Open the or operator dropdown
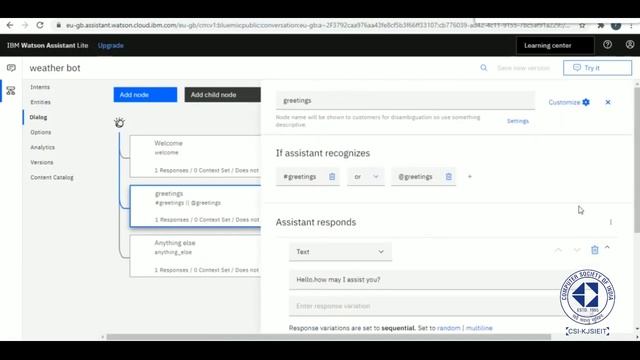Viewport: 640px width, 360px height. [366, 176]
